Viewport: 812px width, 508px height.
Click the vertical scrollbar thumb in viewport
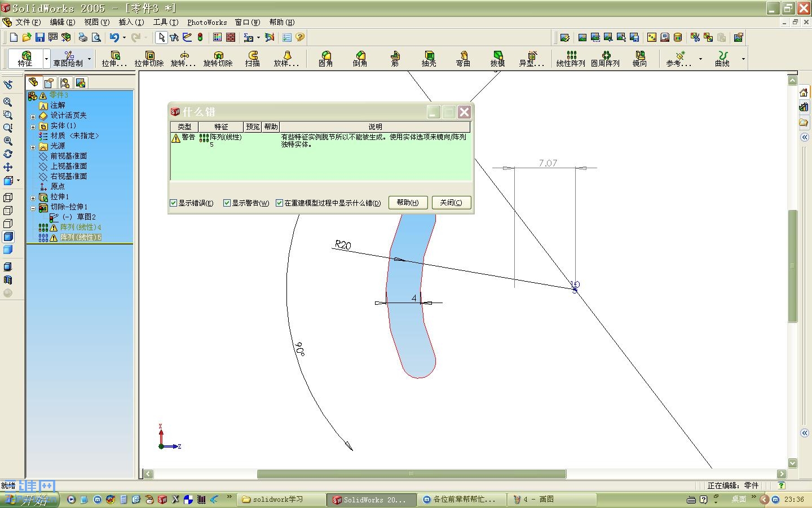point(792,265)
